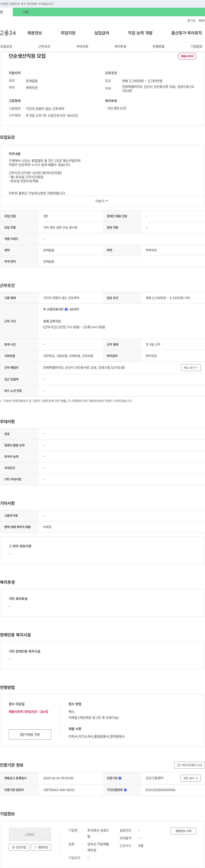205x868 pixels.
Task: Click the 채용시까지 status badge
Action: tap(187, 56)
